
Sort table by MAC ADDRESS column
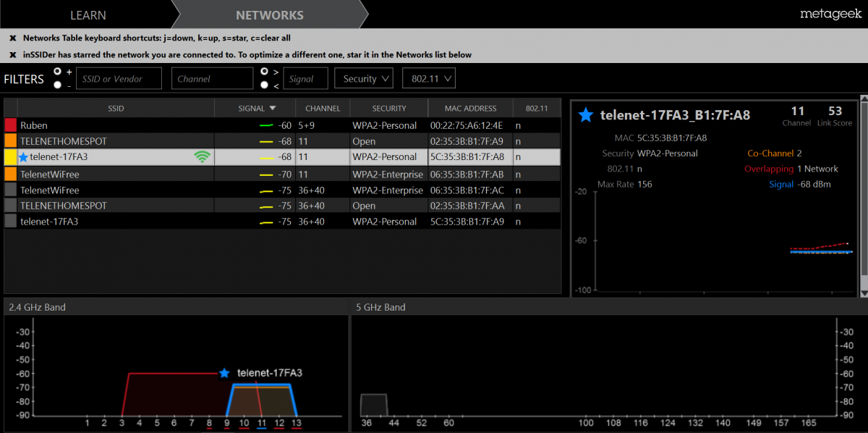471,108
